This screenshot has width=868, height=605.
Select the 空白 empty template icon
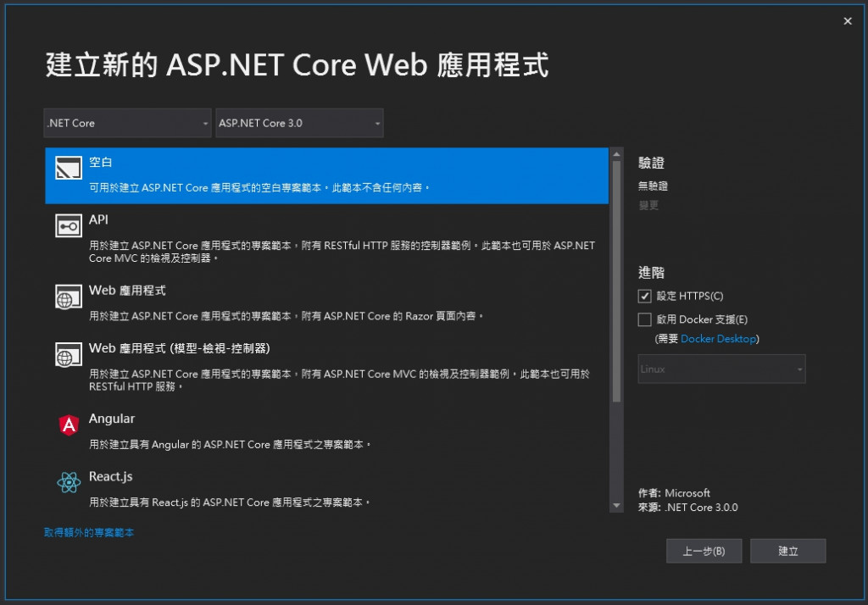pos(69,168)
